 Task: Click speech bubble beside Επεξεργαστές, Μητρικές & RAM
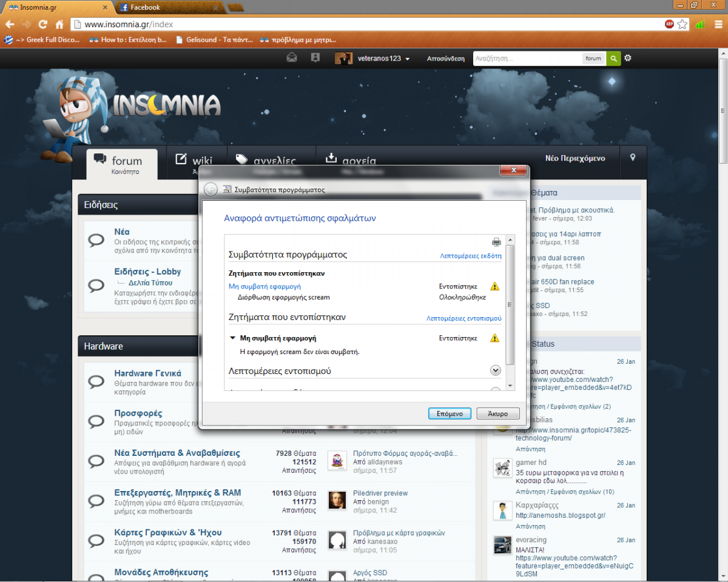pyautogui.click(x=96, y=501)
